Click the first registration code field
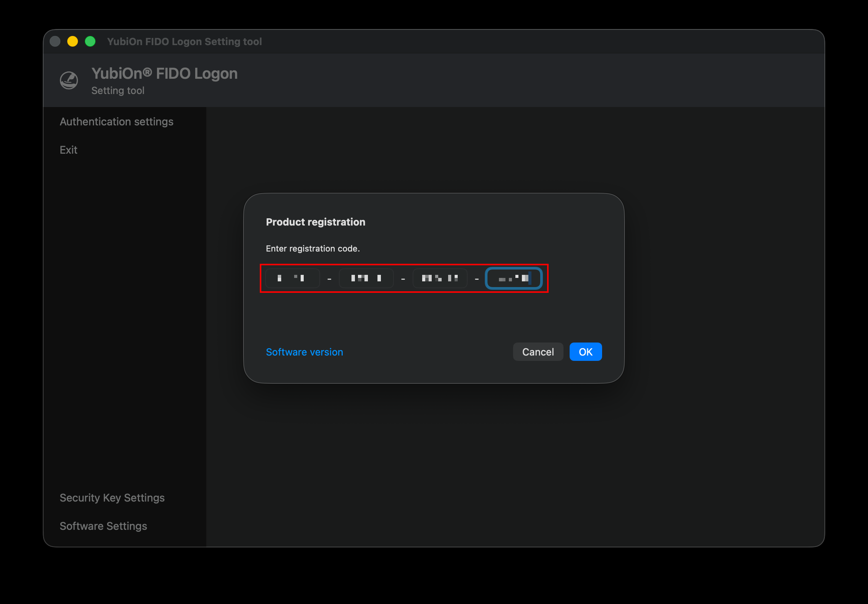This screenshot has width=868, height=604. pos(293,278)
